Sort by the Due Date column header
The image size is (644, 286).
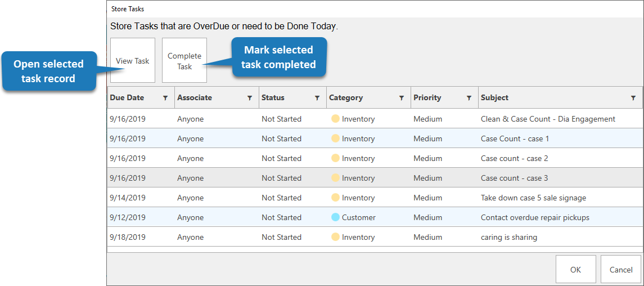coord(128,98)
